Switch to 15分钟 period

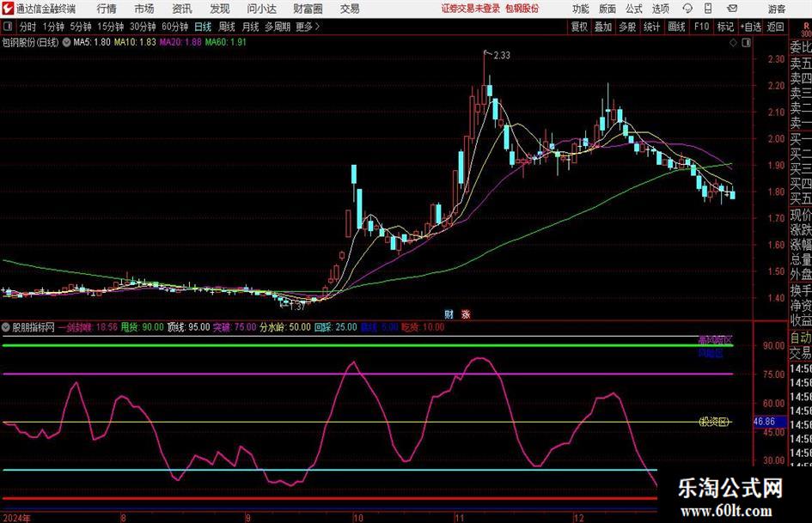coord(110,27)
